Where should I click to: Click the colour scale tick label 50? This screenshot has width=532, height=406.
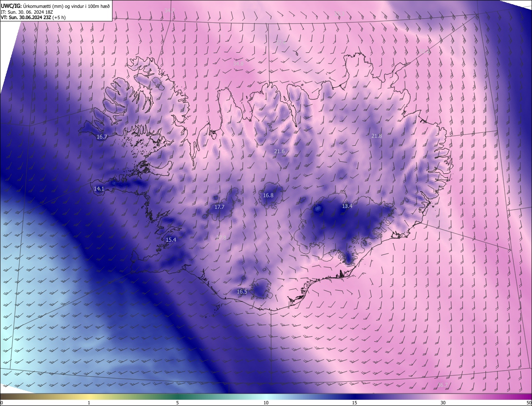[529, 403]
